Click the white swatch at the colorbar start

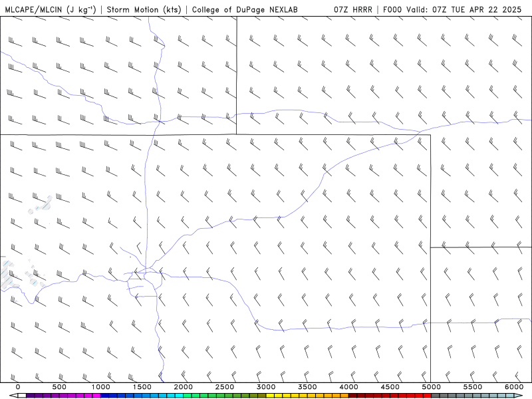[x=22, y=395]
